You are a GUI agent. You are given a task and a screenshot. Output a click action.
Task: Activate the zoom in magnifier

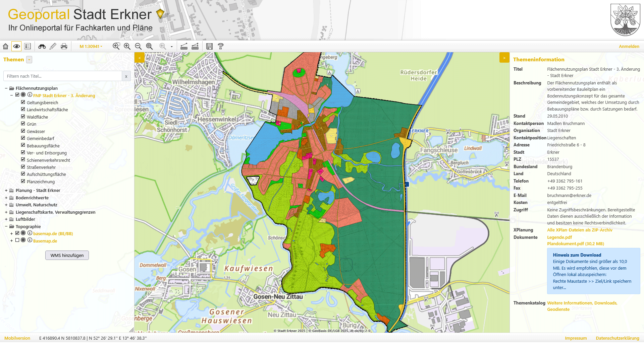point(127,46)
